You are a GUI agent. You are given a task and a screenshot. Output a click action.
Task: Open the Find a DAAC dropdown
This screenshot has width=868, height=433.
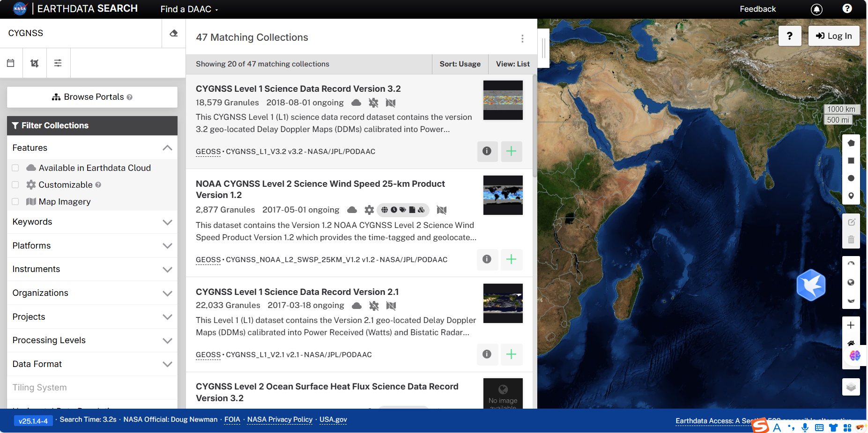tap(189, 9)
